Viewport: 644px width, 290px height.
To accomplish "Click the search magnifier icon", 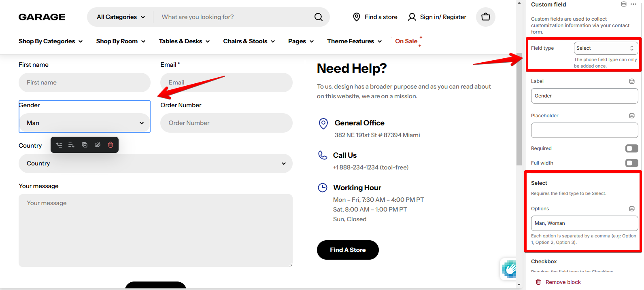I will [319, 17].
